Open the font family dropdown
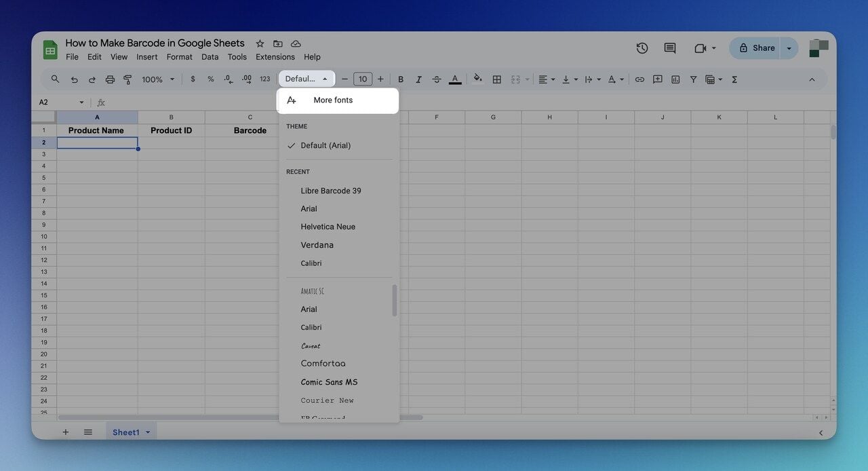 click(307, 79)
